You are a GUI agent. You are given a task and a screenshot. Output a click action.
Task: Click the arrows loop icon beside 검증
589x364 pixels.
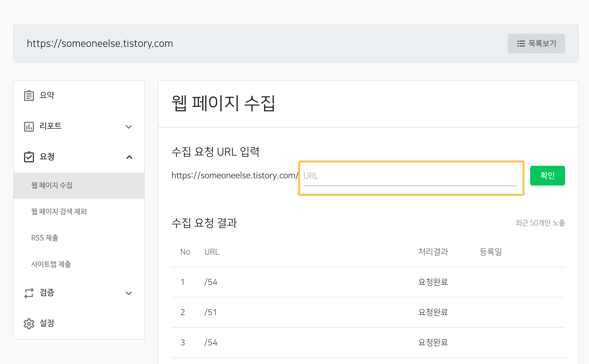pyautogui.click(x=29, y=293)
